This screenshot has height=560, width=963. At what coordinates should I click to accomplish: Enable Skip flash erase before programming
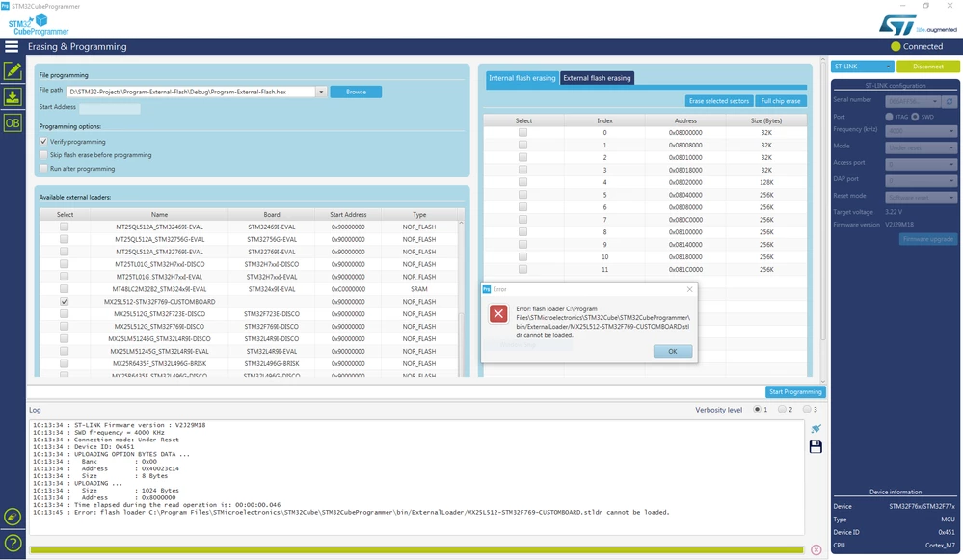43,155
